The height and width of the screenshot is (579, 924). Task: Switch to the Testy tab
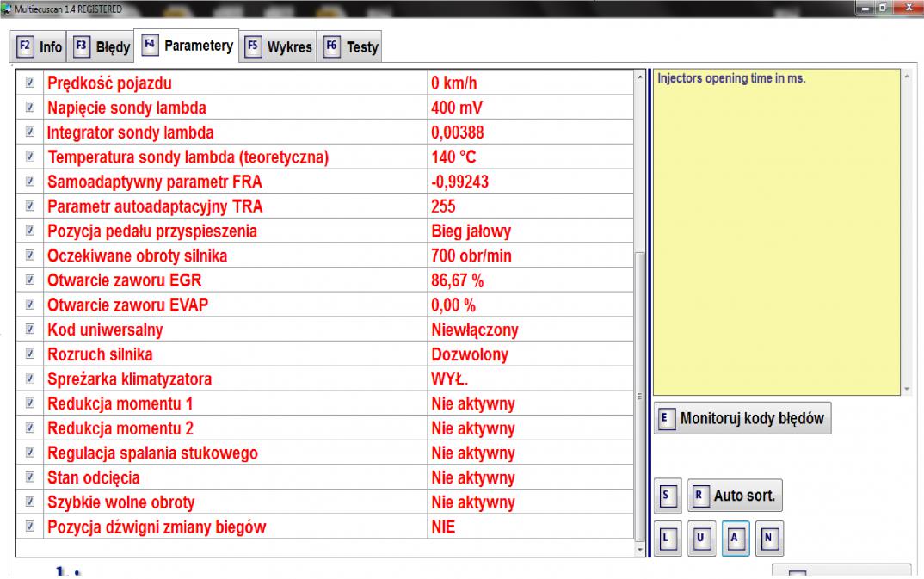click(x=352, y=47)
